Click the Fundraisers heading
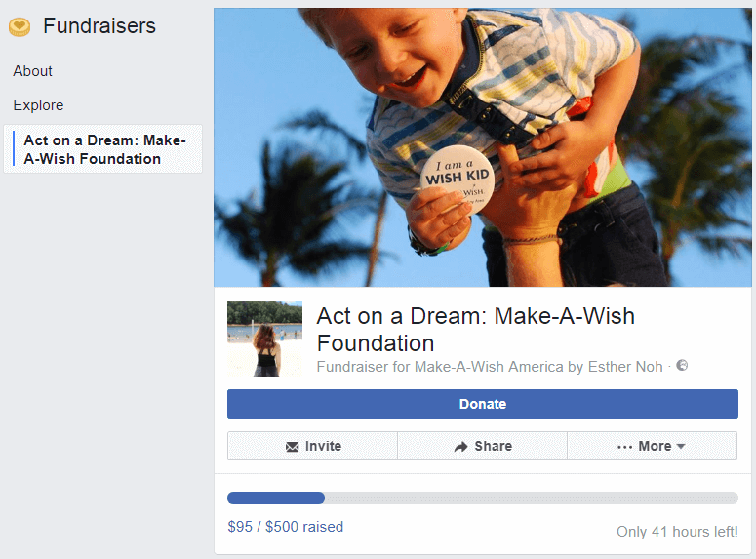The image size is (756, 559). tap(99, 26)
